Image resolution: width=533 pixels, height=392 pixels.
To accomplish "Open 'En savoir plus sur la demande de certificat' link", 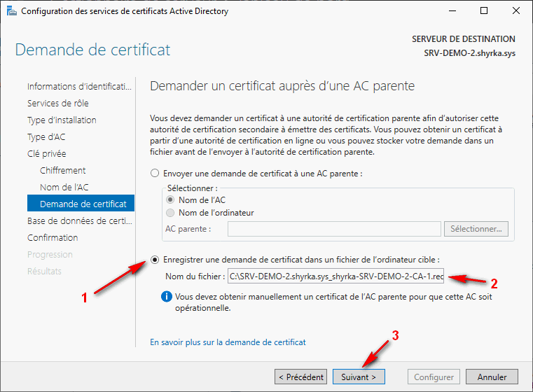I will pos(228,342).
